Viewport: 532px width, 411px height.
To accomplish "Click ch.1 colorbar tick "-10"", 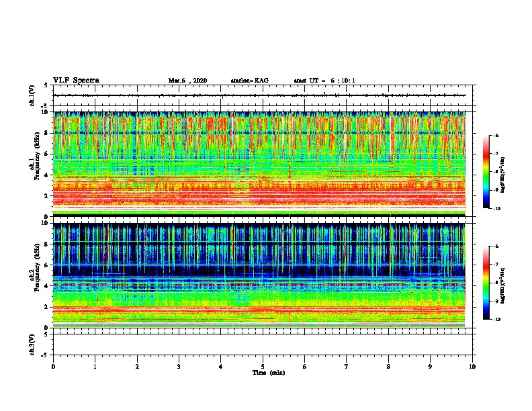I will coord(497,209).
